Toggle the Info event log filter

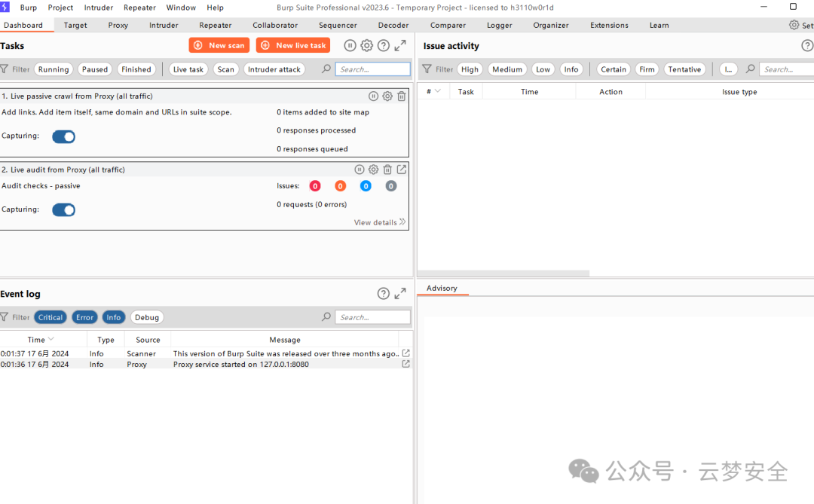(x=114, y=317)
